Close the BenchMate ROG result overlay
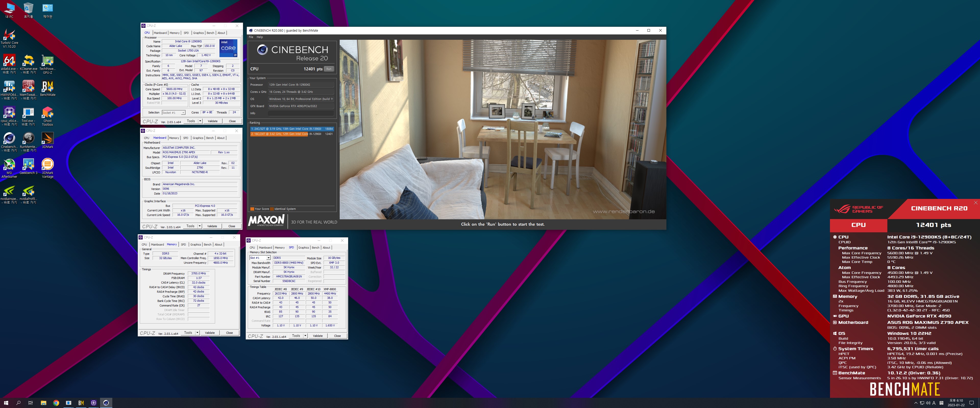 click(x=975, y=203)
